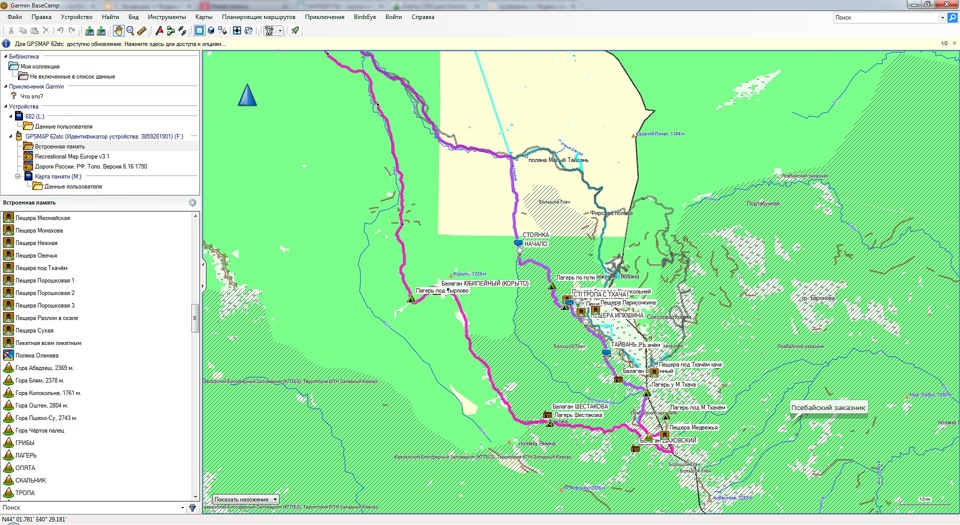Open panel options with the gear icon
This screenshot has width=960, height=525.
(x=192, y=203)
